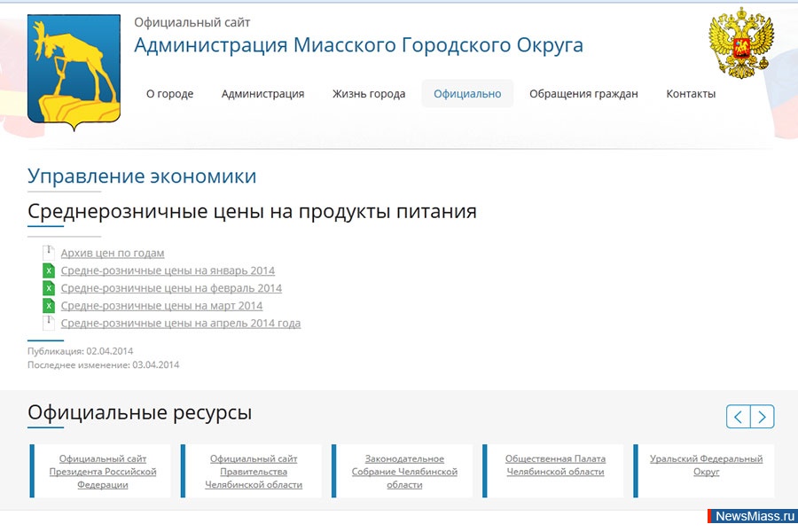Go to the Официально section
The height and width of the screenshot is (532, 798).
tap(467, 94)
